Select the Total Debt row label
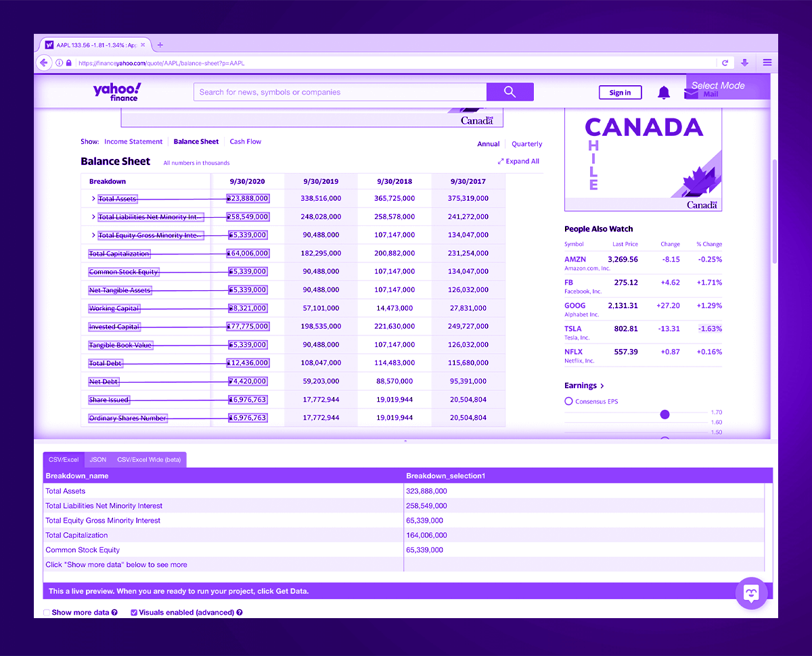This screenshot has height=656, width=812. point(106,363)
